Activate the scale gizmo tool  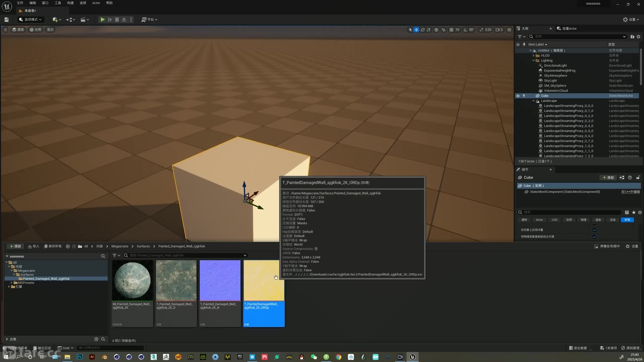point(429,30)
